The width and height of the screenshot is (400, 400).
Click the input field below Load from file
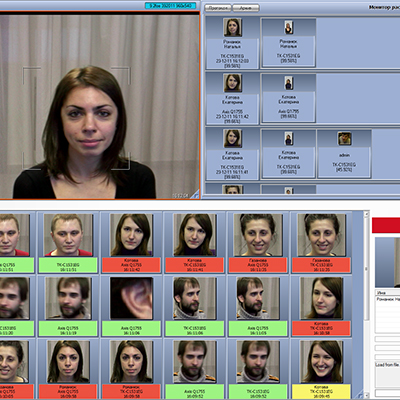click(x=388, y=392)
